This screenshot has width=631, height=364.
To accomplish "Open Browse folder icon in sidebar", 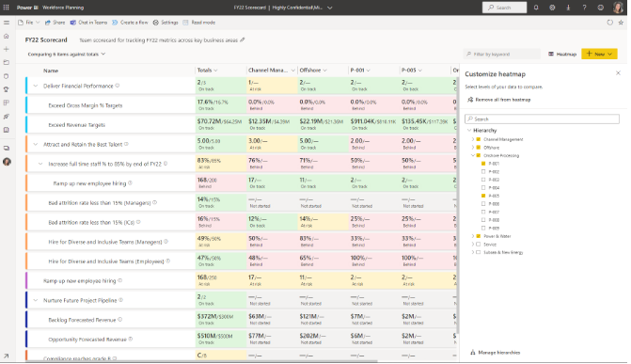I will pos(6,62).
